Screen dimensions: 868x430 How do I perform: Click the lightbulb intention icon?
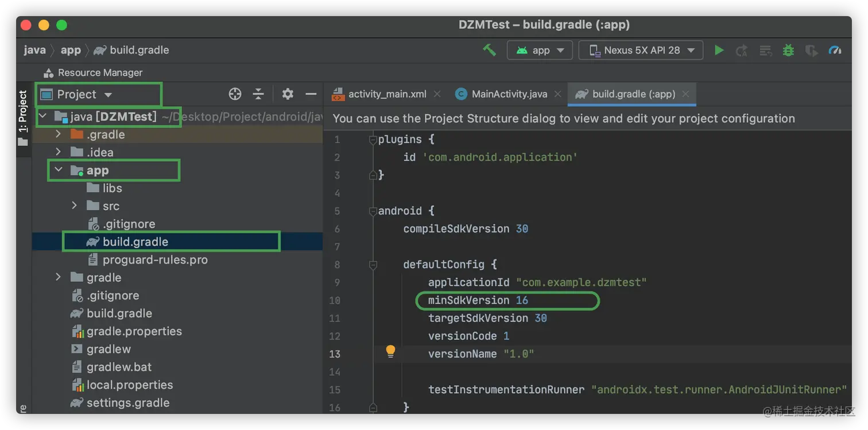390,351
